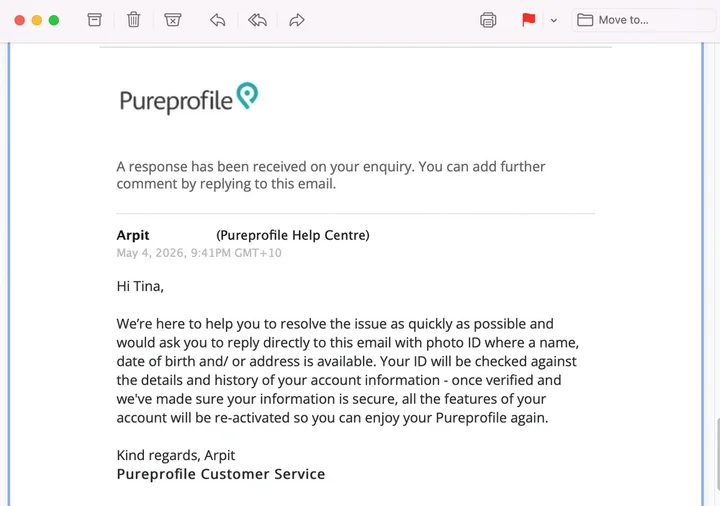This screenshot has height=506, width=720.
Task: Open the flag color dropdown chevron
Action: pyautogui.click(x=554, y=20)
